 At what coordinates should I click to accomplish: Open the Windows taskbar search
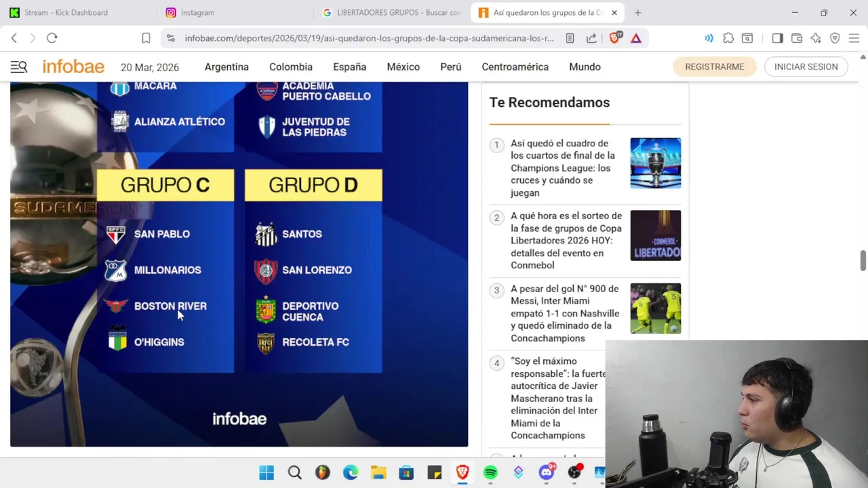(294, 472)
